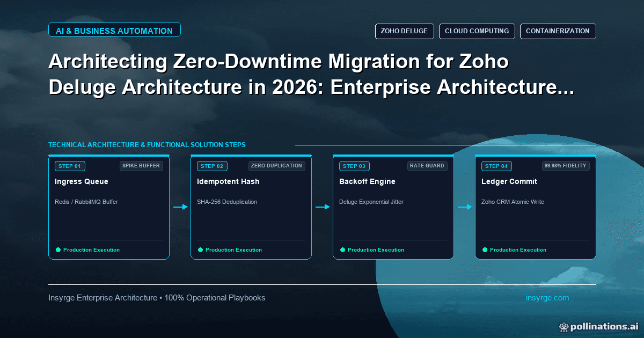Open the insyrge.com link
This screenshot has width=644, height=338.
pos(547,297)
